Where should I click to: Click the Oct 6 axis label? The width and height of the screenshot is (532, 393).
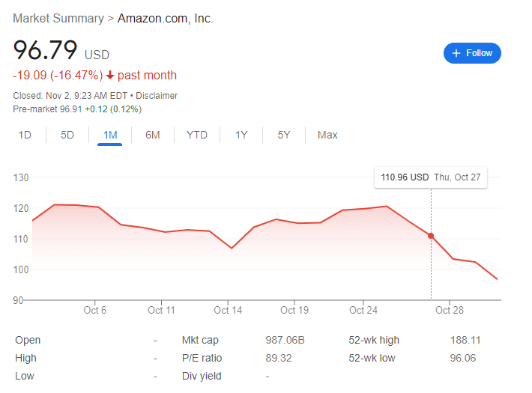click(95, 310)
